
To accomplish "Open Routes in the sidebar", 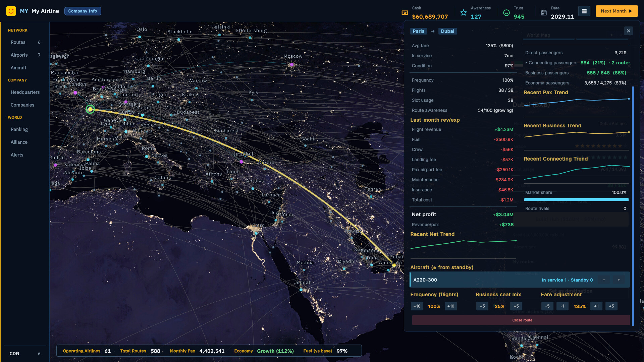I will [25, 42].
